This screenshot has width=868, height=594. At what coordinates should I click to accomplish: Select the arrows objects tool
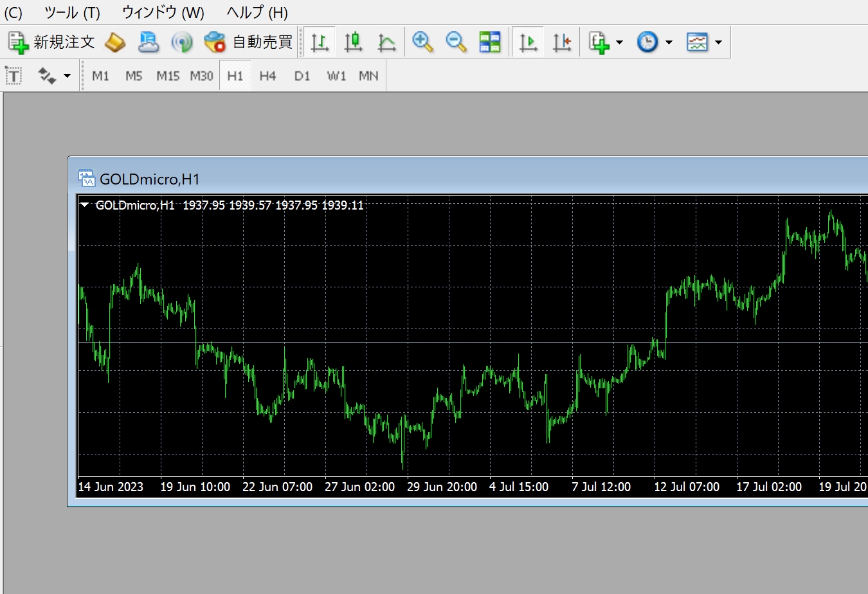click(x=46, y=76)
